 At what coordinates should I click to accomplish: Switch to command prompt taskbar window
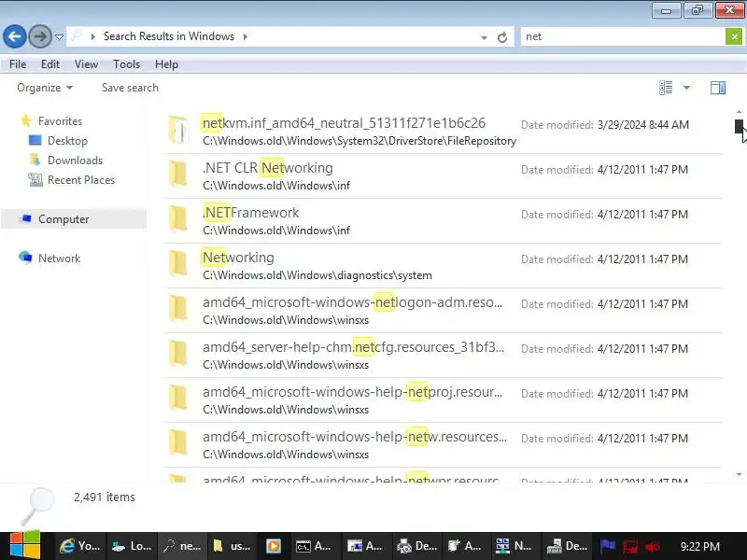313,546
